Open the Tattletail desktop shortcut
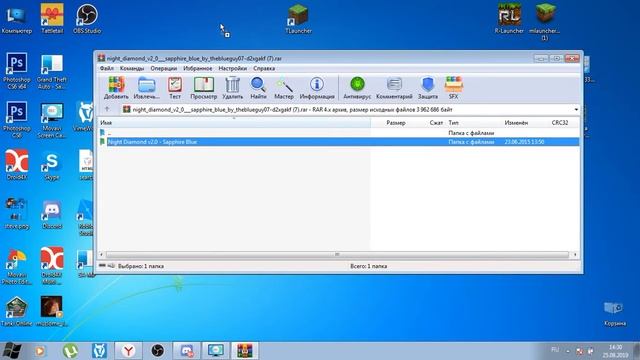Image resolution: width=640 pixels, height=360 pixels. tap(52, 18)
